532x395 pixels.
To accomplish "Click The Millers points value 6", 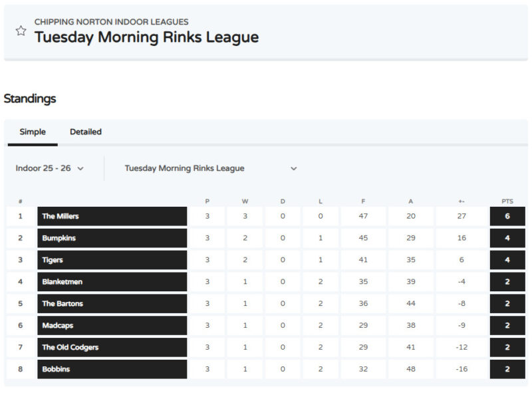I will click(x=507, y=216).
